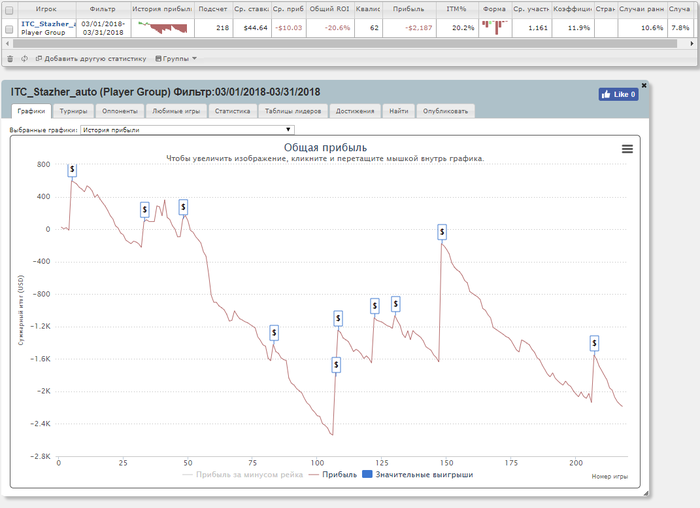Viewport: 700px width, 508px height.
Task: Switch to the Графики tab
Action: pyautogui.click(x=31, y=111)
